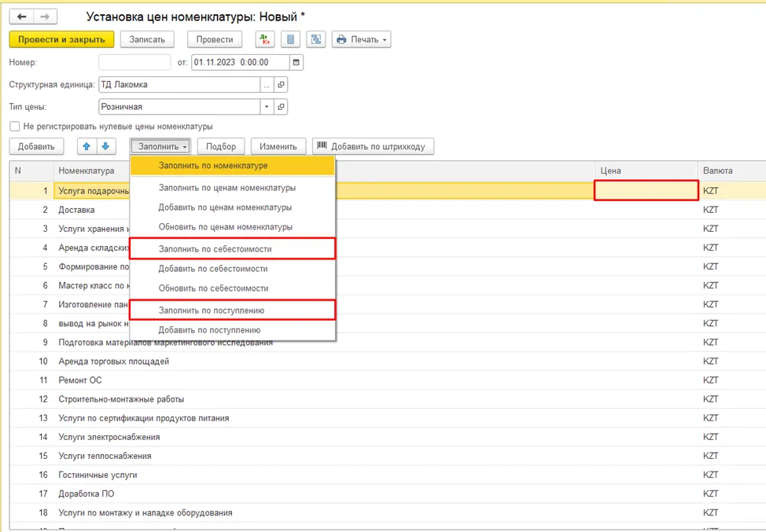Enable Не регистрировать нулевые цены номенклатуры checkbox
Viewport: 766px width, 532px height.
click(15, 127)
